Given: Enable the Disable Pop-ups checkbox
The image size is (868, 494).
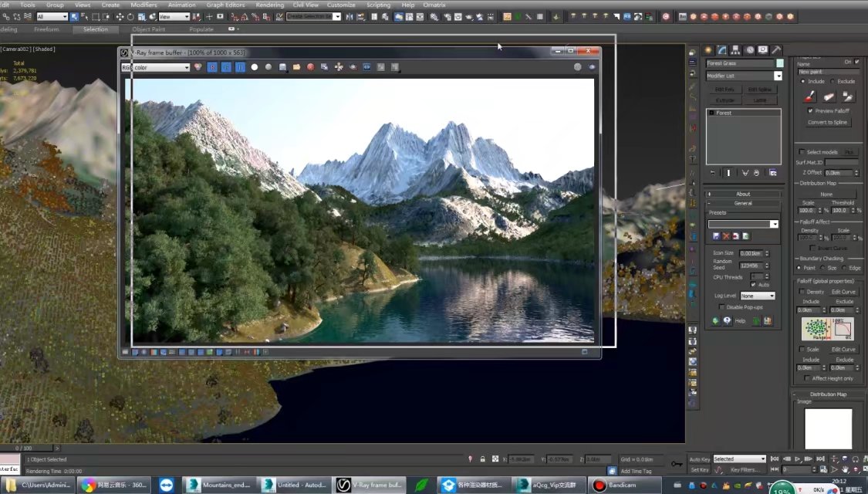Looking at the screenshot, I should 722,306.
